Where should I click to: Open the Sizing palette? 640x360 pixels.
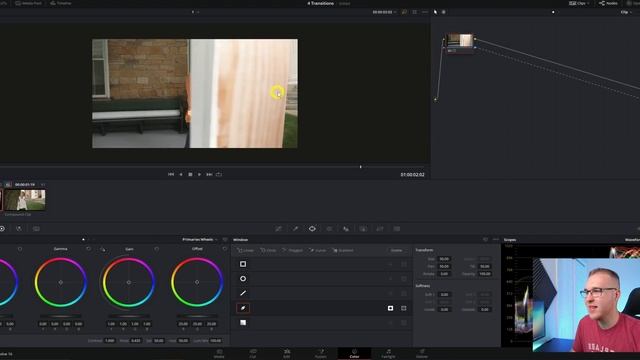[380, 229]
